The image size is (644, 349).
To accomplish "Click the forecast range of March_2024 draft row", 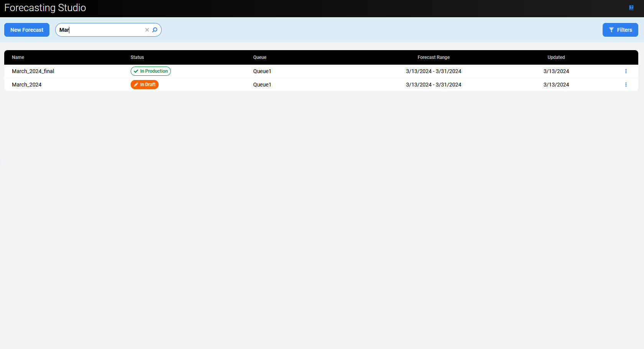I will click(433, 85).
